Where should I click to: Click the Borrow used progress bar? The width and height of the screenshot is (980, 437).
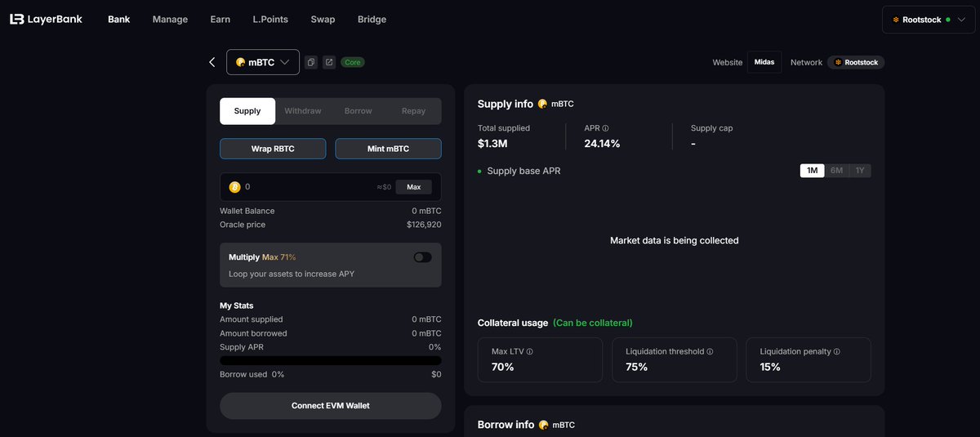[331, 360]
